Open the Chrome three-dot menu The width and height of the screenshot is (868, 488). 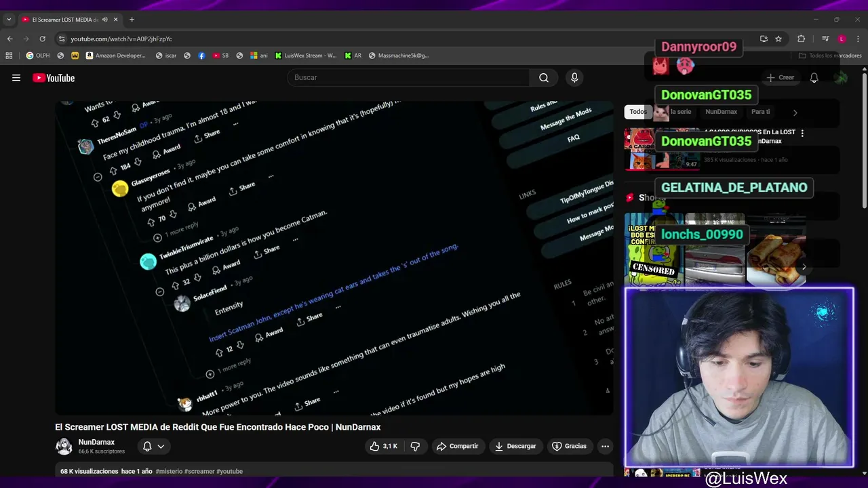pos(858,39)
